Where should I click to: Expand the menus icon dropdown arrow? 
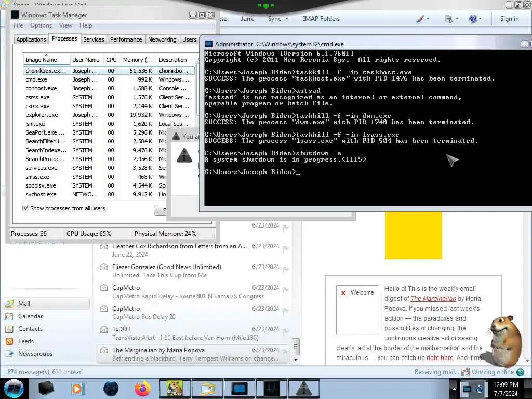pyautogui.click(x=457, y=19)
